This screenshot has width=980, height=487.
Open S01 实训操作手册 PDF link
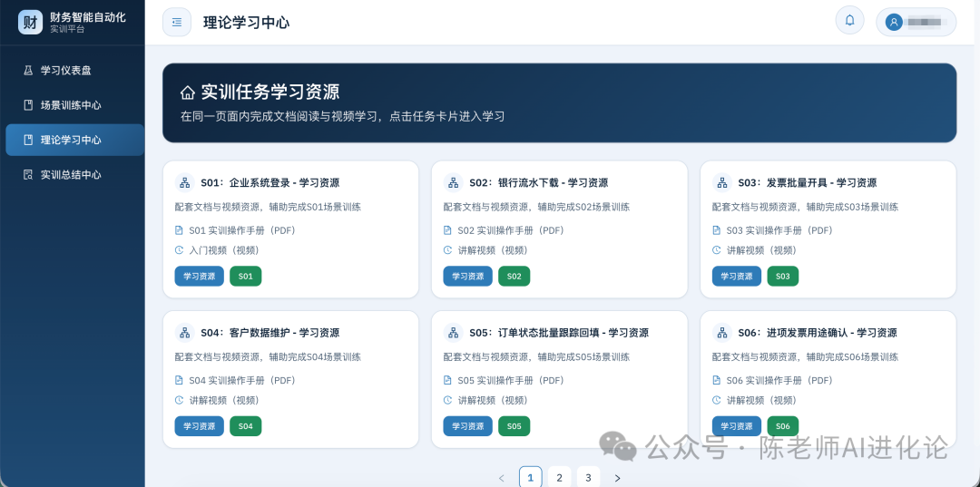tap(241, 230)
